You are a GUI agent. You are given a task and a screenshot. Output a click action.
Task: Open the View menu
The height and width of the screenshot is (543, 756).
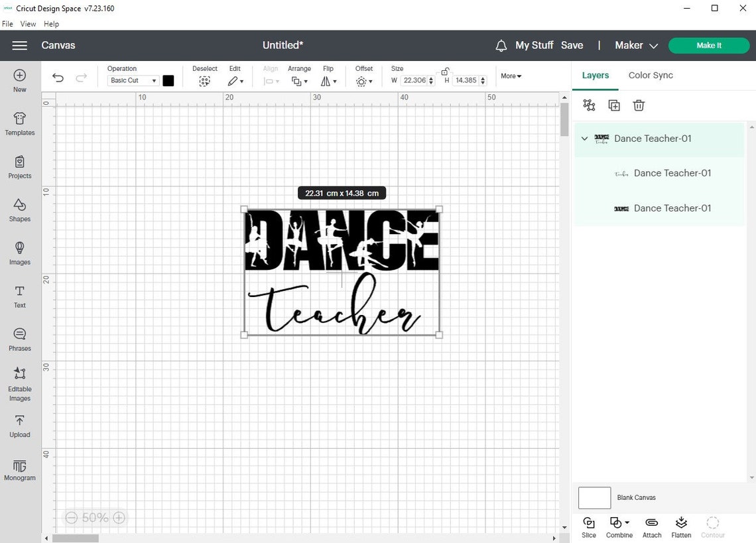point(28,23)
